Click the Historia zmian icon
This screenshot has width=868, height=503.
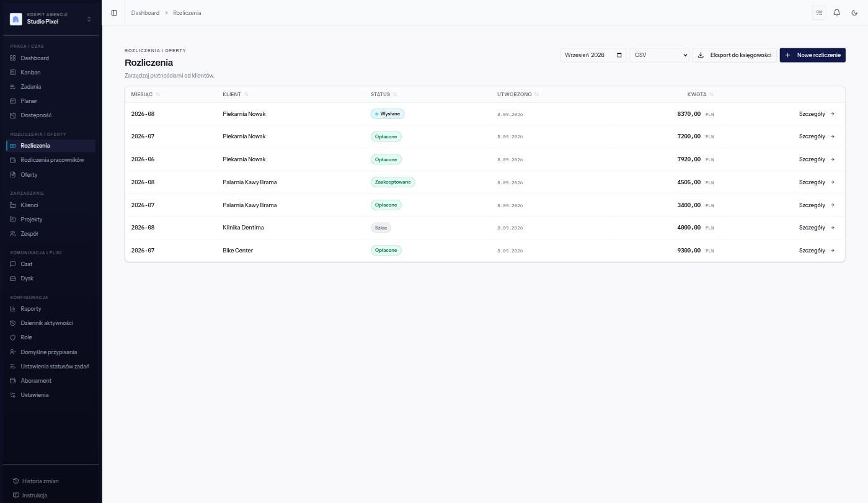[16, 481]
